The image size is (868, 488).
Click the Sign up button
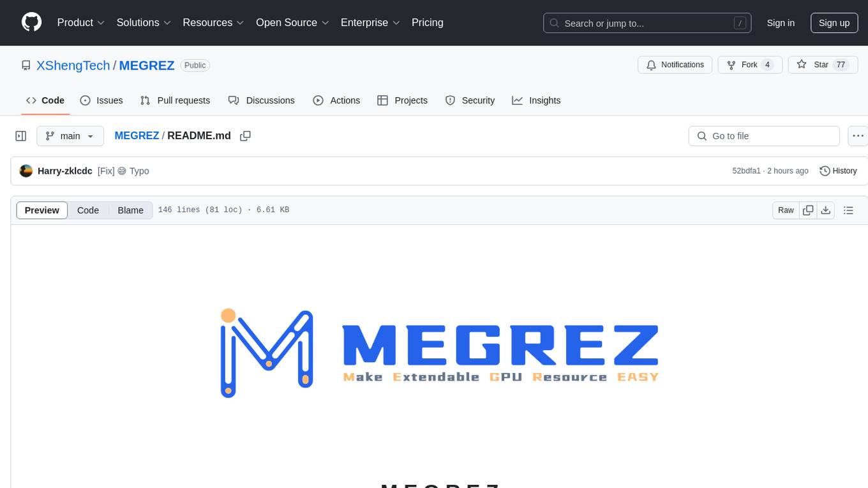834,23
